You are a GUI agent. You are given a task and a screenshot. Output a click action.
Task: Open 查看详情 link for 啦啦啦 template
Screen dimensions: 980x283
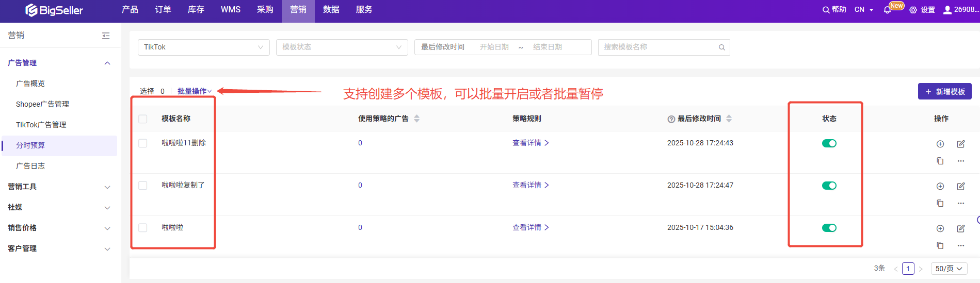(530, 227)
